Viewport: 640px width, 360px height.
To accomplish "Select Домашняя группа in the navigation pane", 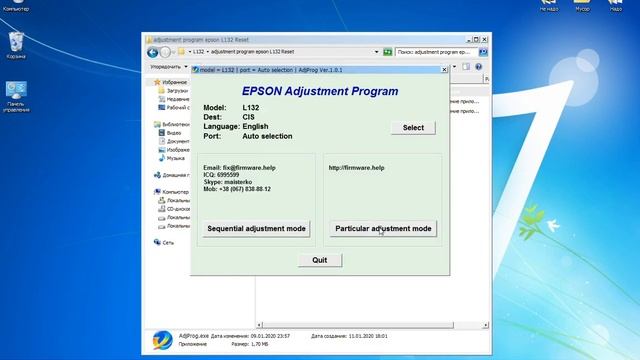I will point(171,175).
